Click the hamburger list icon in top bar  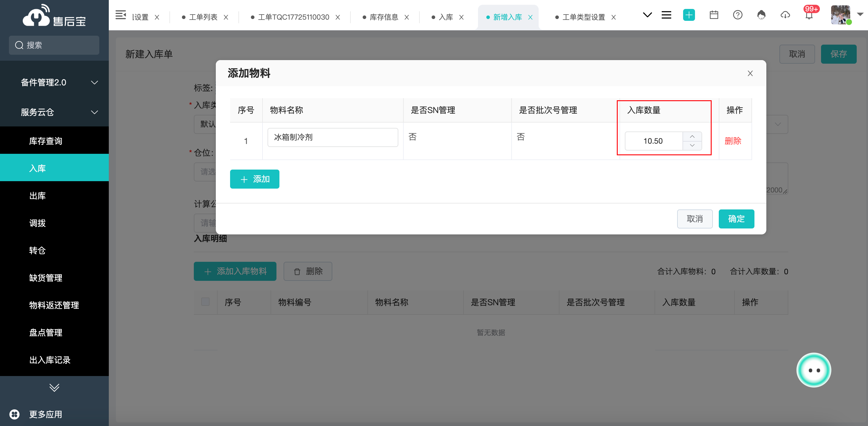pyautogui.click(x=666, y=15)
